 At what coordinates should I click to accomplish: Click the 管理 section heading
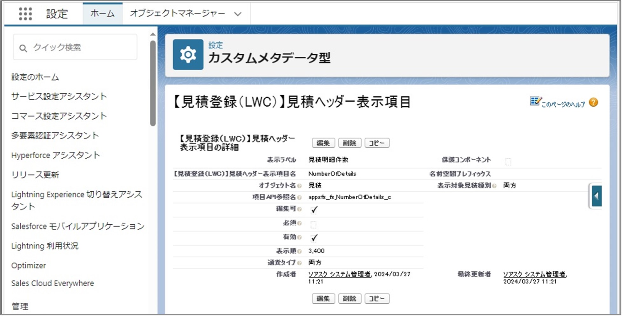click(20, 306)
